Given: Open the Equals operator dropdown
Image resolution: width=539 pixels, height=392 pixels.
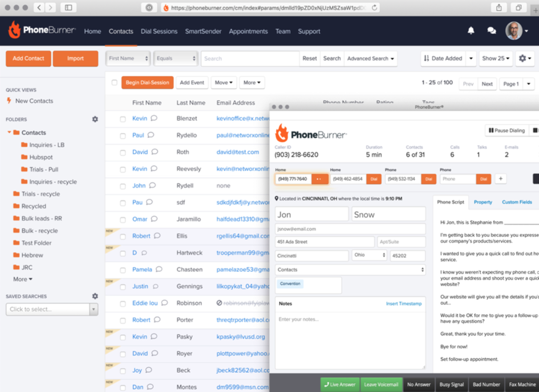Looking at the screenshot, I should click(176, 58).
